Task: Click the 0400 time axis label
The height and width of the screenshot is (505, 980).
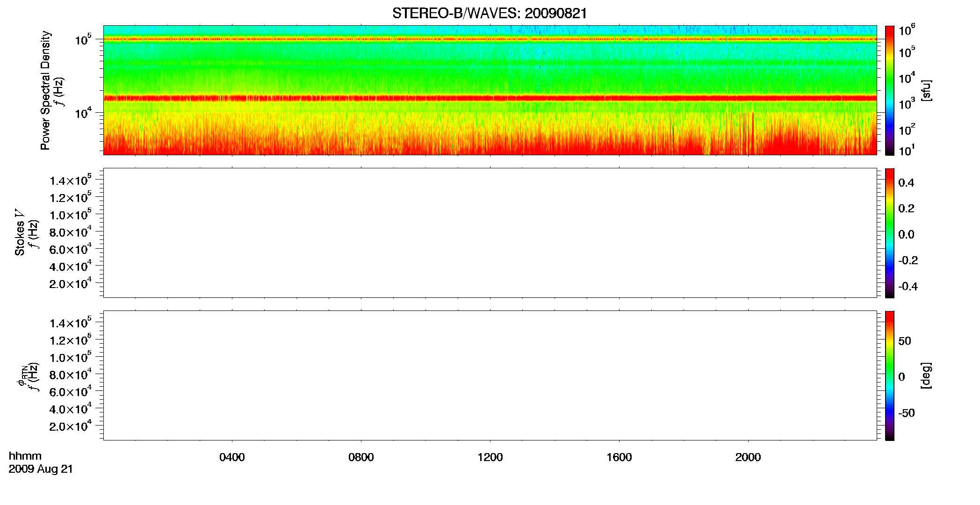Action: [232, 457]
